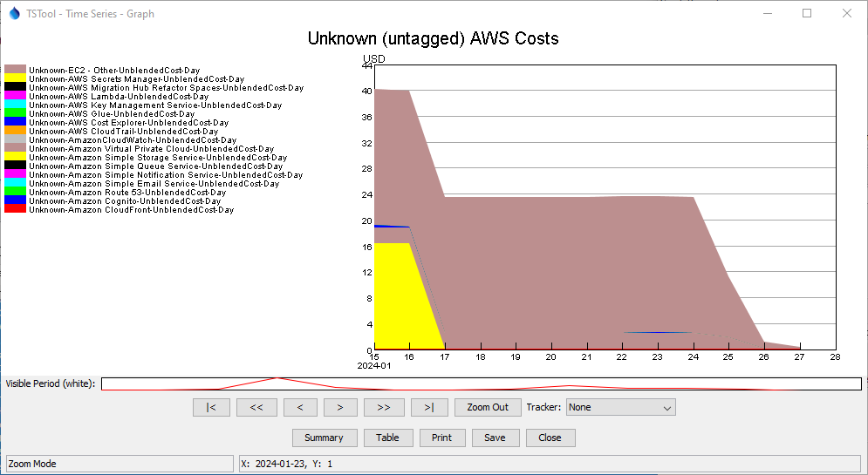Click the Simple Email Service cyan swatch
The width and height of the screenshot is (868, 475).
pyautogui.click(x=16, y=183)
